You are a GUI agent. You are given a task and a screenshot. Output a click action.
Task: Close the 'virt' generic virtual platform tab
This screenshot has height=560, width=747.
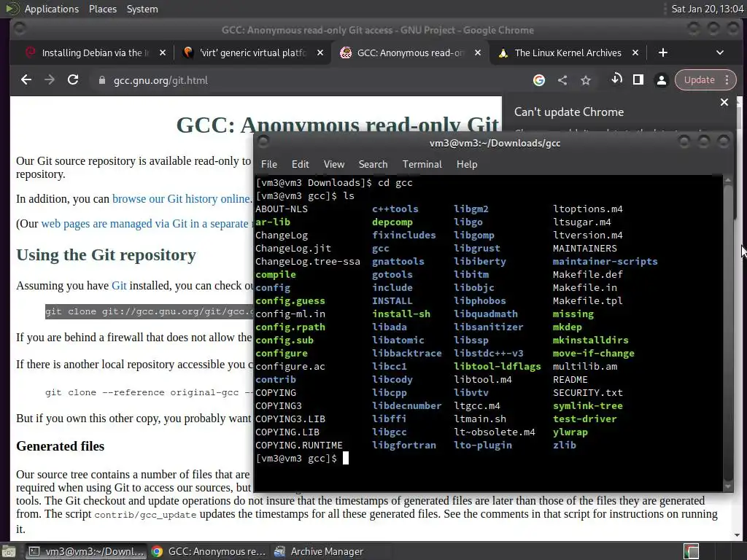320,52
